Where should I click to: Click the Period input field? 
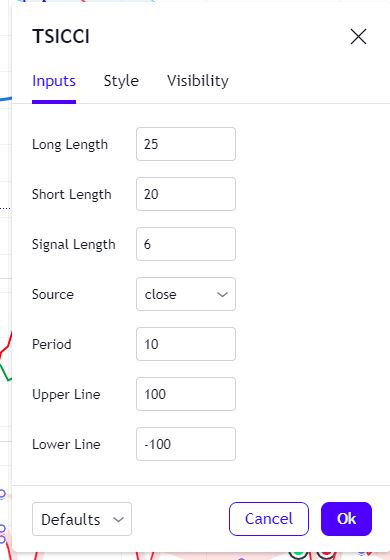coord(186,344)
